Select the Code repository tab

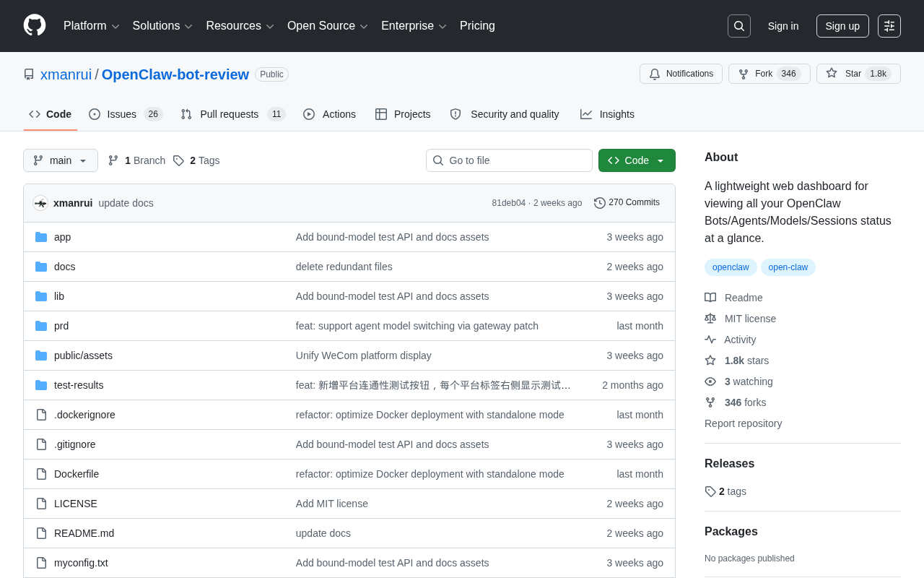point(51,114)
